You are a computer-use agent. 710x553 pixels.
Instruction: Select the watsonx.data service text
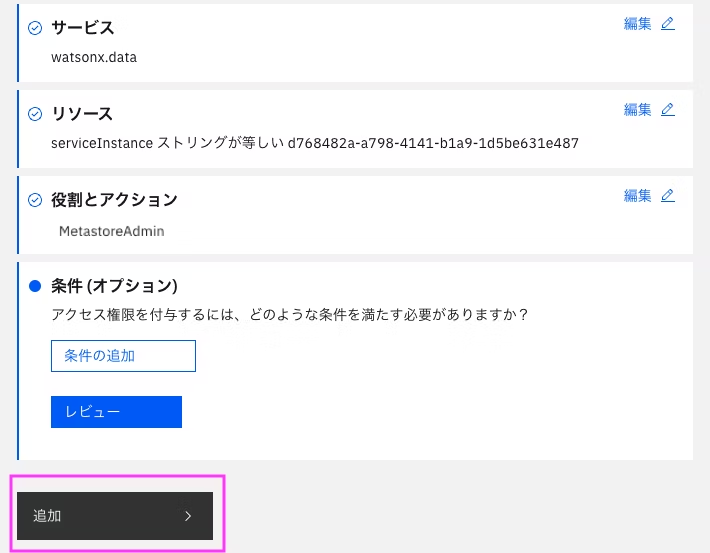tap(94, 58)
